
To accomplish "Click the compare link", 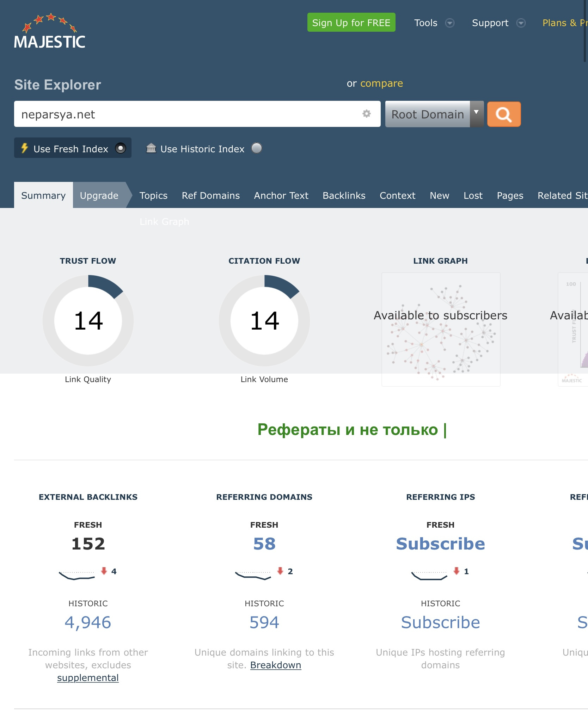I will 381,83.
